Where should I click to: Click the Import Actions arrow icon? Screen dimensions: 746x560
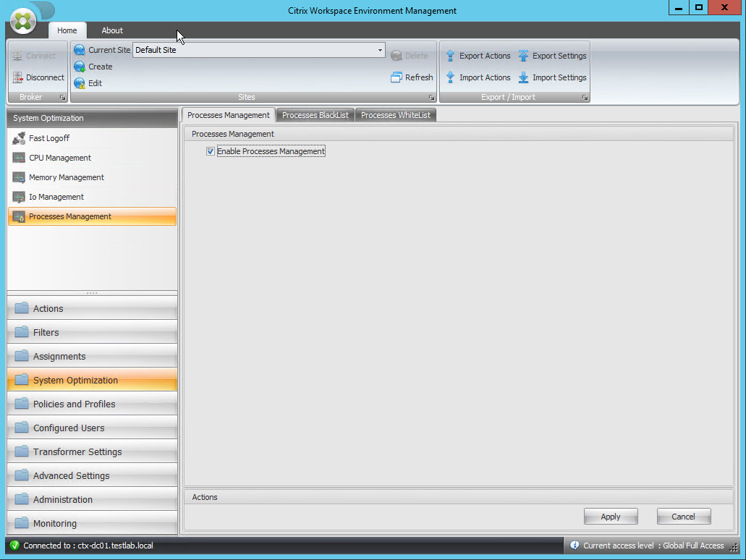[450, 77]
